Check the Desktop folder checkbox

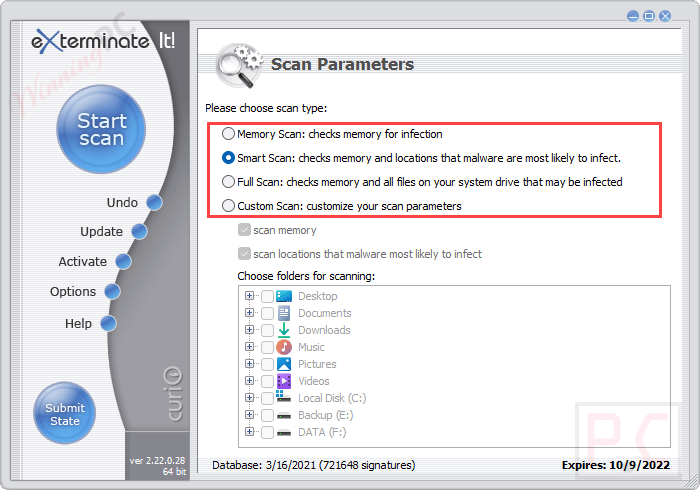[267, 296]
